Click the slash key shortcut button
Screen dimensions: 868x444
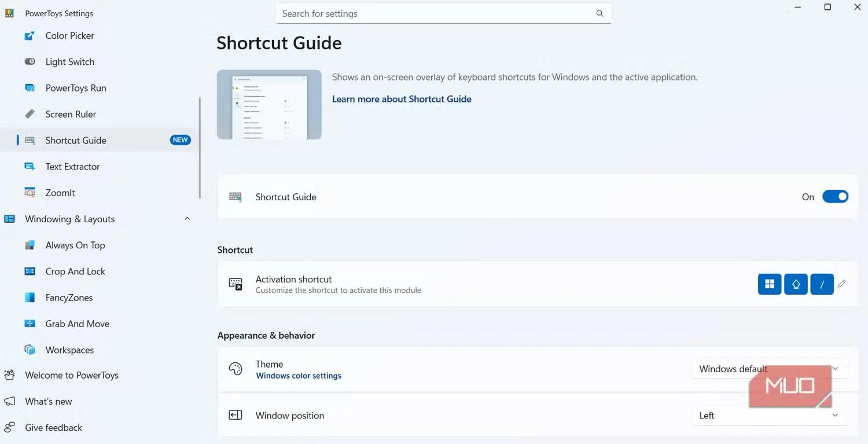point(822,284)
